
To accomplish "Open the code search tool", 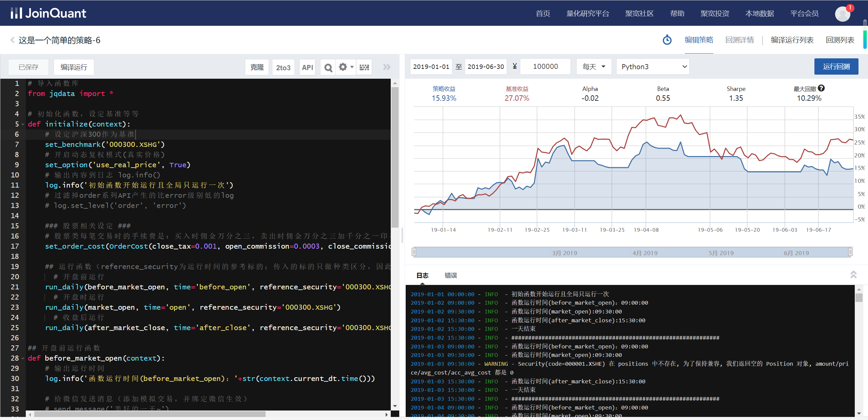I will click(327, 67).
